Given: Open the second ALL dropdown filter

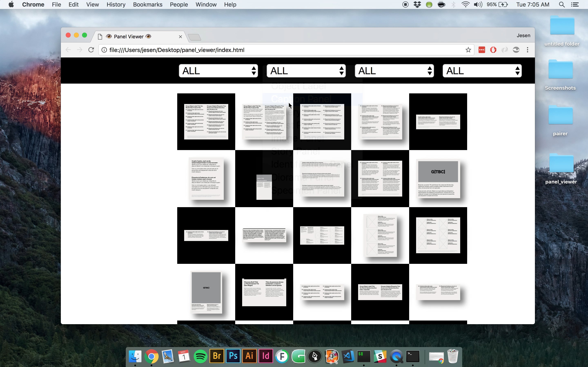Looking at the screenshot, I should [306, 71].
